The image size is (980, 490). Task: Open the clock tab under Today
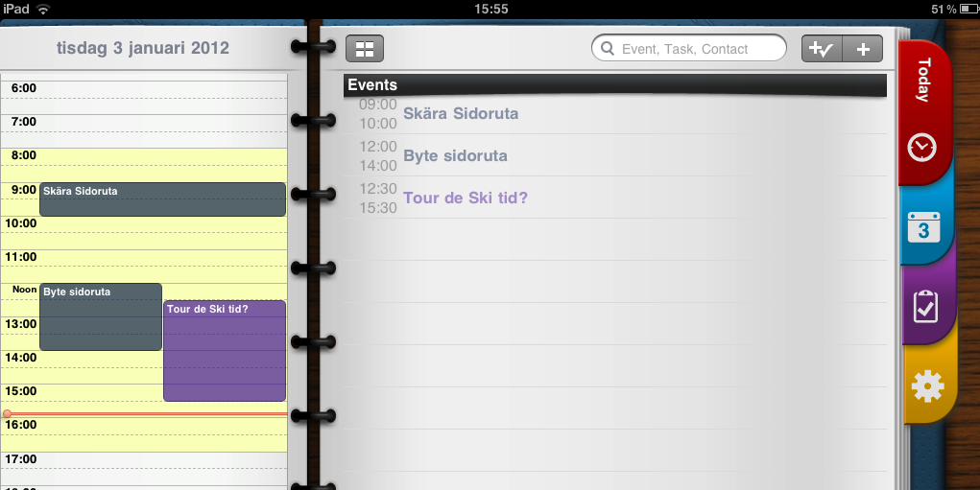point(922,149)
